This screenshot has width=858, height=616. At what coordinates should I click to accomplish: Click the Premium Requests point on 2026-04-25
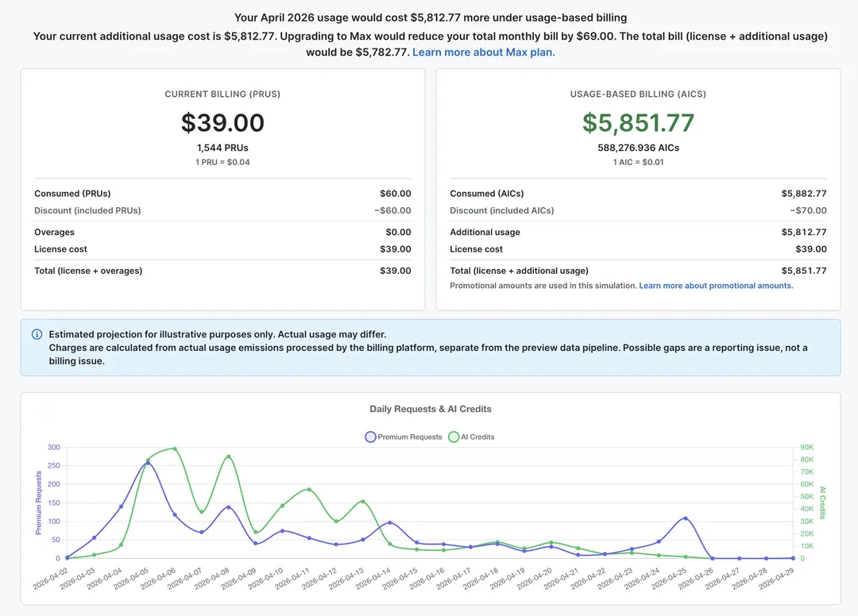pos(686,518)
